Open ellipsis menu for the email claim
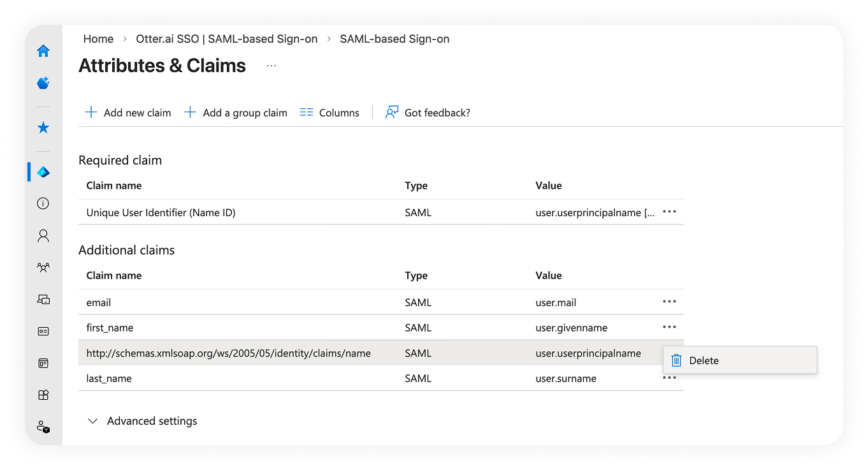This screenshot has height=470, width=868. (x=669, y=302)
